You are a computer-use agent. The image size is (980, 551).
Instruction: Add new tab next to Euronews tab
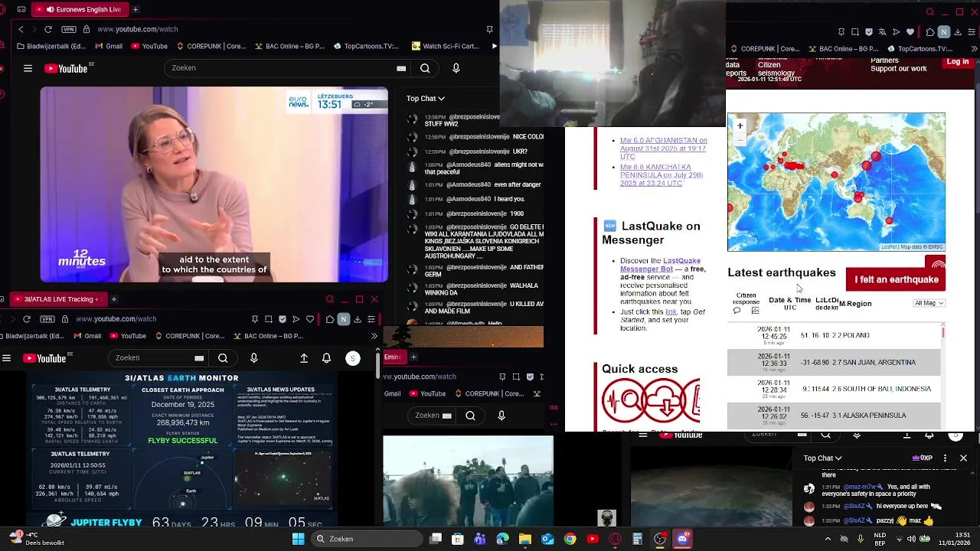[136, 9]
